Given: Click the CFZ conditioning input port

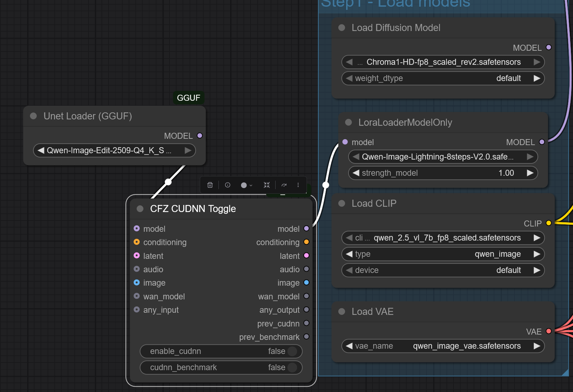Looking at the screenshot, I should (137, 242).
